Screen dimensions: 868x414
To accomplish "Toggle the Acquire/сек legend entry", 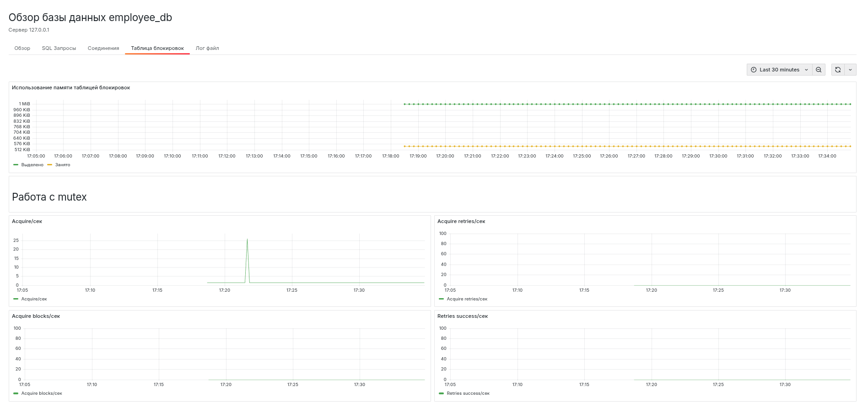I will [34, 299].
